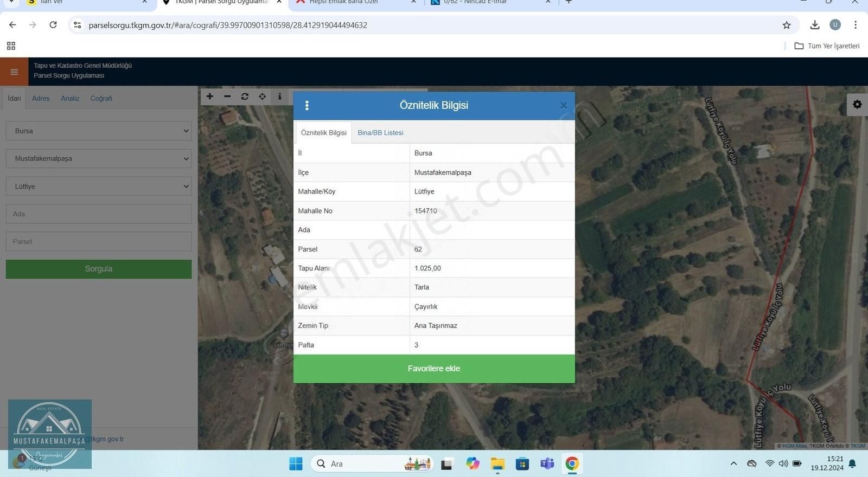Select the Tapu Alanı value 1.025,00
Viewport: 868px width, 477px height.
tap(427, 268)
